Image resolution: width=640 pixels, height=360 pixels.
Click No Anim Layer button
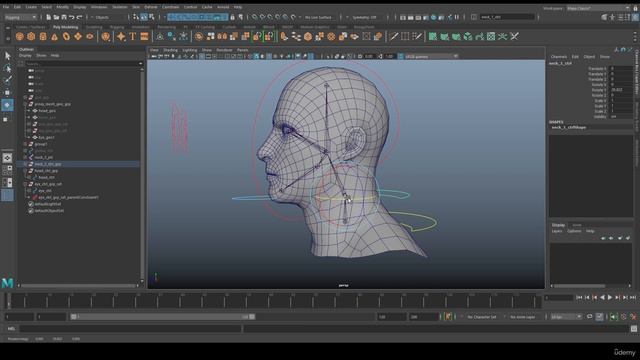(523, 317)
